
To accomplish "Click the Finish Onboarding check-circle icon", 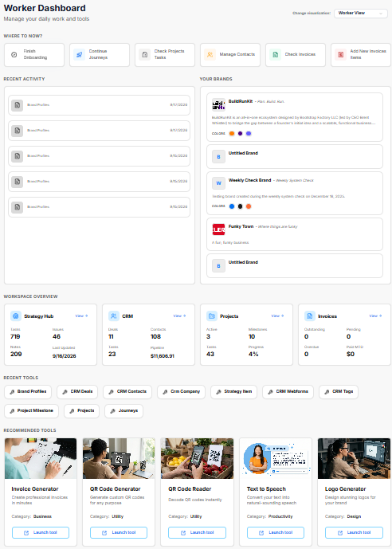I will point(14,55).
